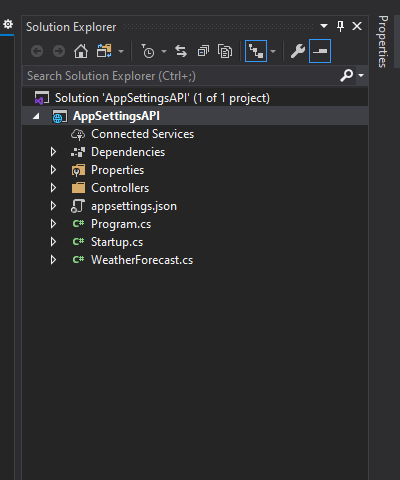Click the Home icon in Solution Explorer toolbar
400x480 pixels.
[x=81, y=51]
